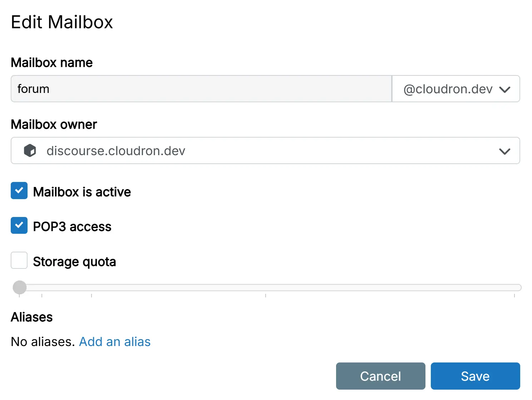The height and width of the screenshot is (400, 532).
Task: Click the Edit Mailbox title
Action: click(62, 22)
